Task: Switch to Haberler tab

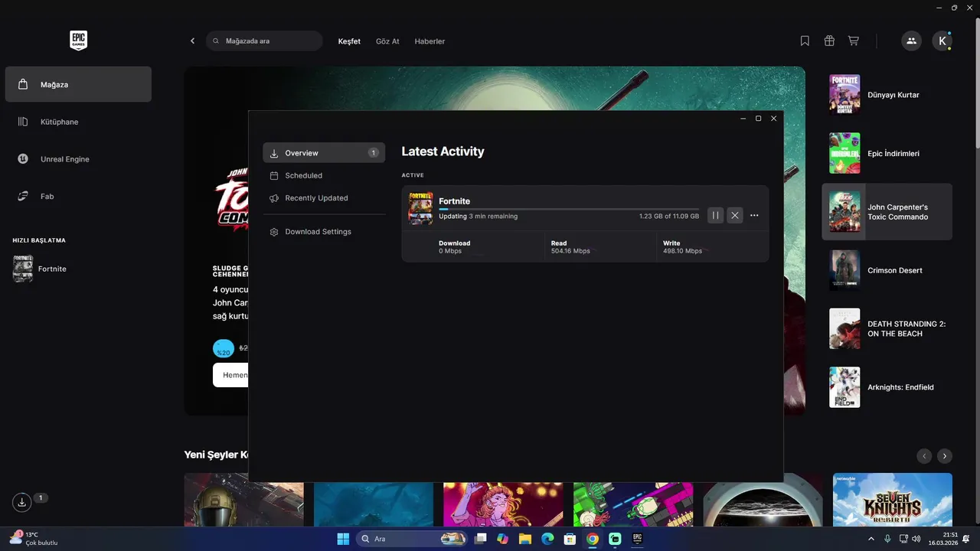Action: point(430,41)
